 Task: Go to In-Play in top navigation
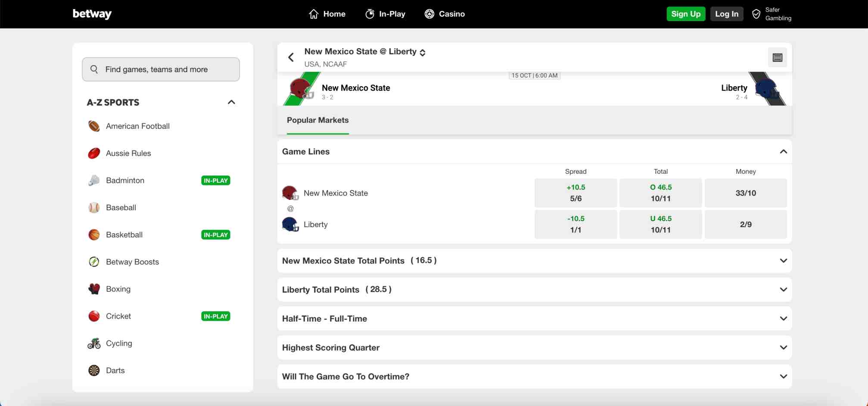(x=385, y=14)
